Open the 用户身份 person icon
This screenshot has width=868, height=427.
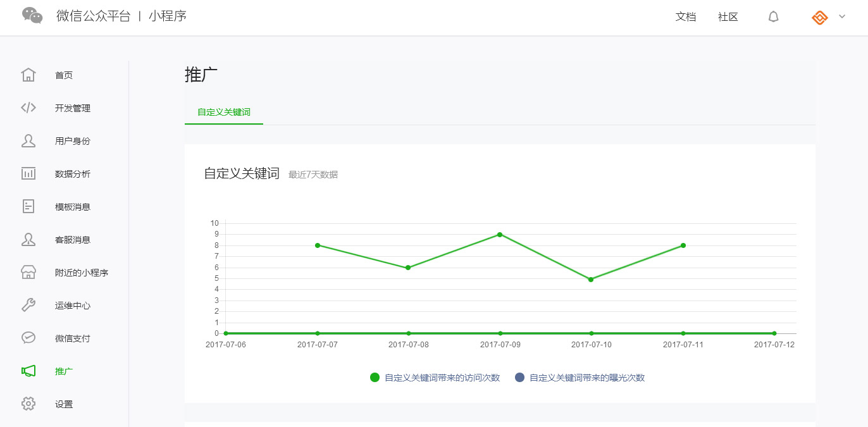coord(28,141)
